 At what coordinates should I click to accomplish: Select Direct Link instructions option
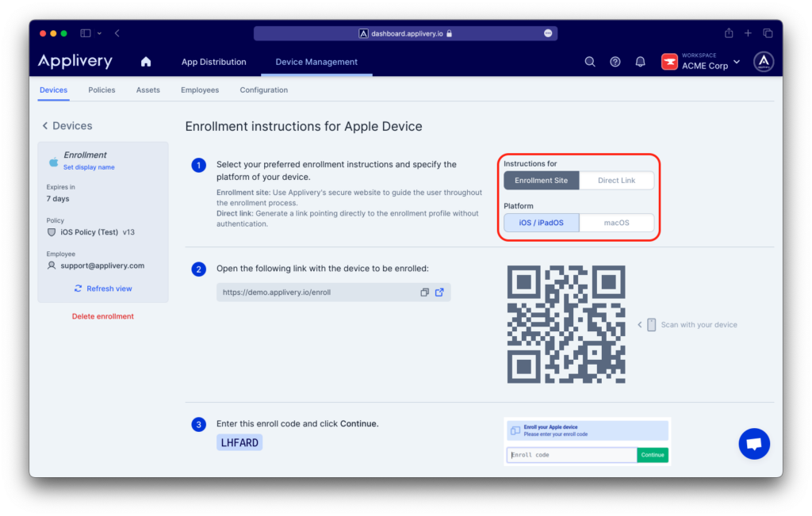pos(616,180)
